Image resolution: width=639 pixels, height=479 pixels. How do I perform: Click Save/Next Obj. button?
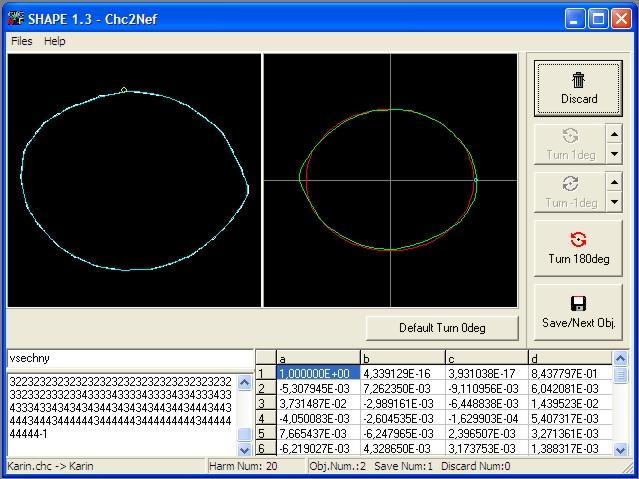tap(578, 312)
